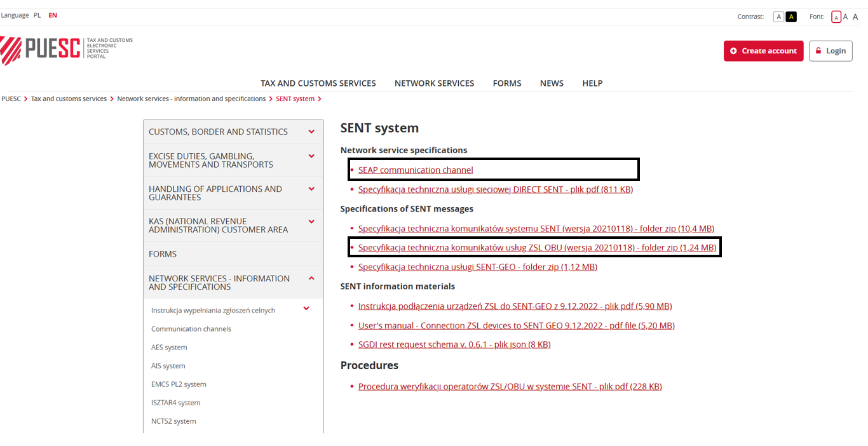
Task: Open User's manual ZSL devices PDF link
Action: click(x=516, y=325)
